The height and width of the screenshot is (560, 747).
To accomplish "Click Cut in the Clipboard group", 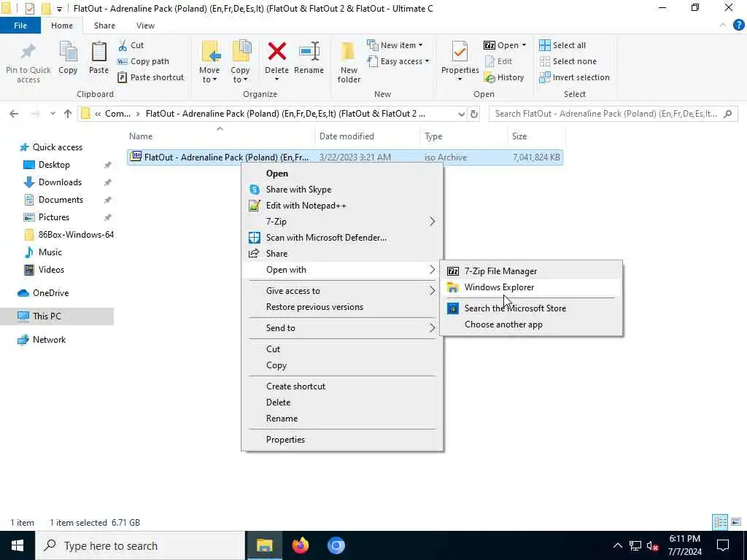I will point(131,45).
